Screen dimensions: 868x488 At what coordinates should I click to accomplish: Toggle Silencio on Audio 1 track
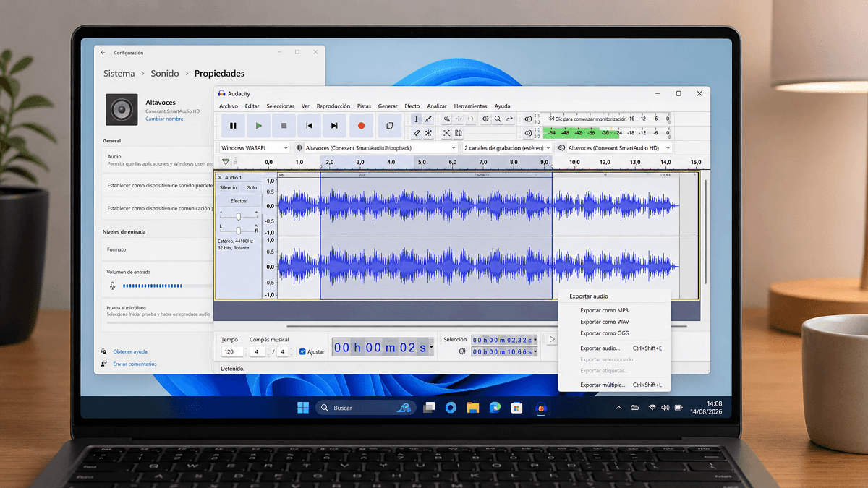(x=228, y=187)
